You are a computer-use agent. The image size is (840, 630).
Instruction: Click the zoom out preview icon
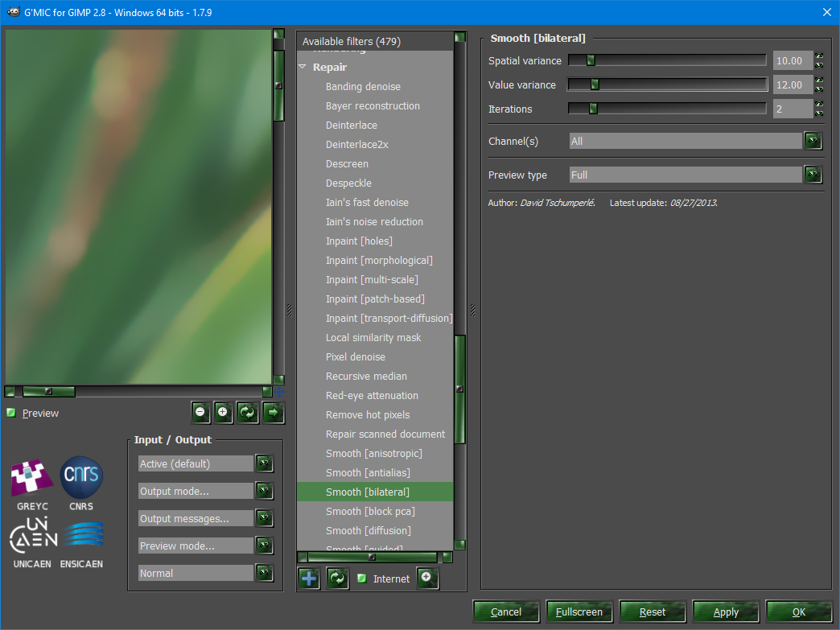tap(200, 413)
